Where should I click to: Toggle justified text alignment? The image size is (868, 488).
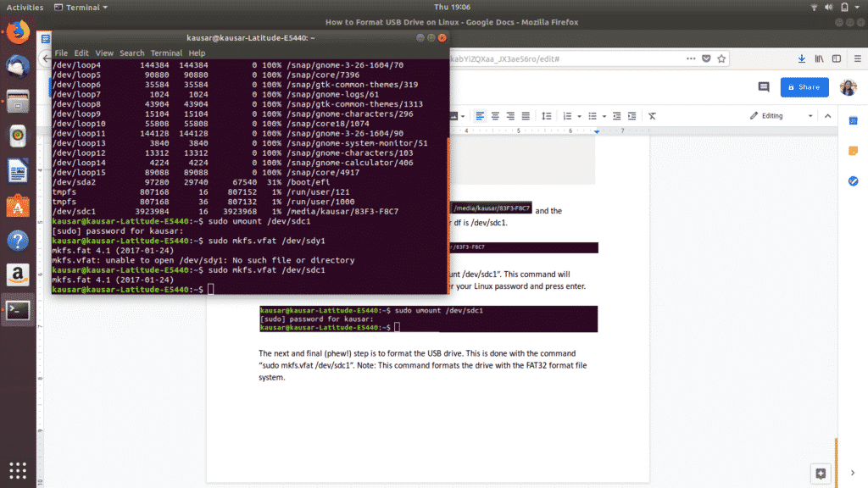(x=526, y=115)
